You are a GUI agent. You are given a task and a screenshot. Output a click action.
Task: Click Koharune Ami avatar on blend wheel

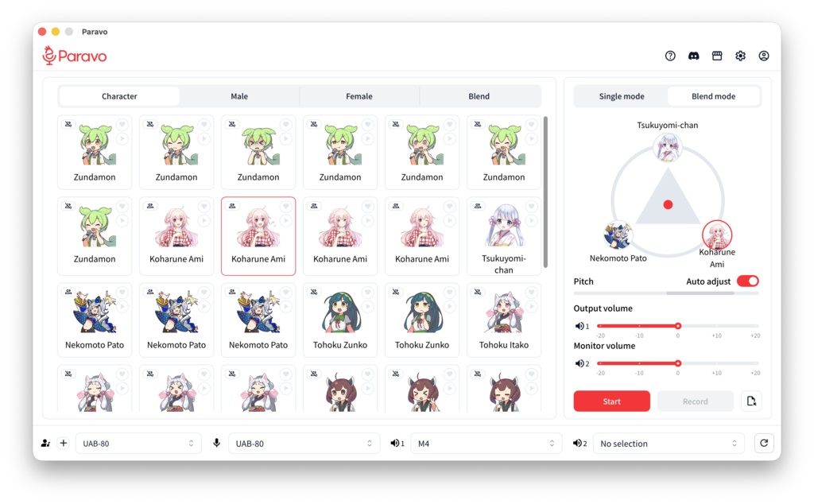tap(717, 235)
